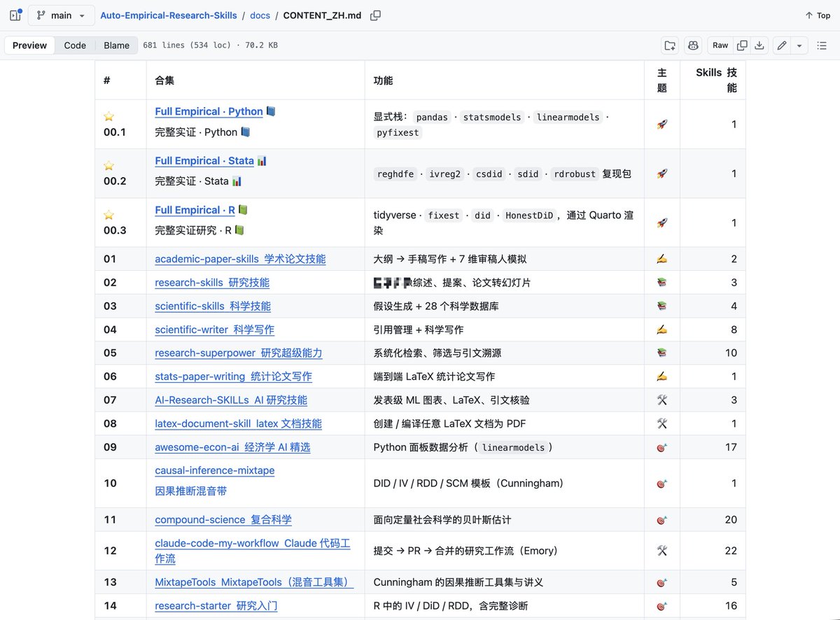This screenshot has height=620, width=840.
Task: Open academic-paper-skills link
Action: tap(240, 259)
